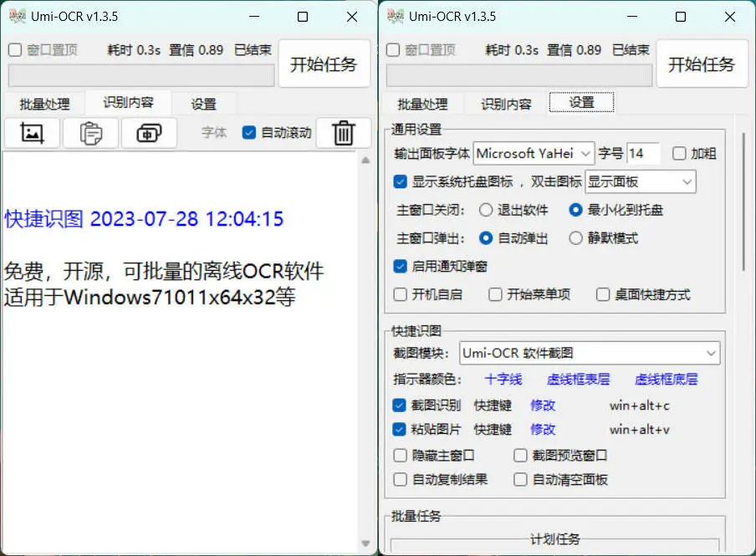Click scroll-up arrow in left results panel
The width and height of the screenshot is (756, 556).
[365, 160]
